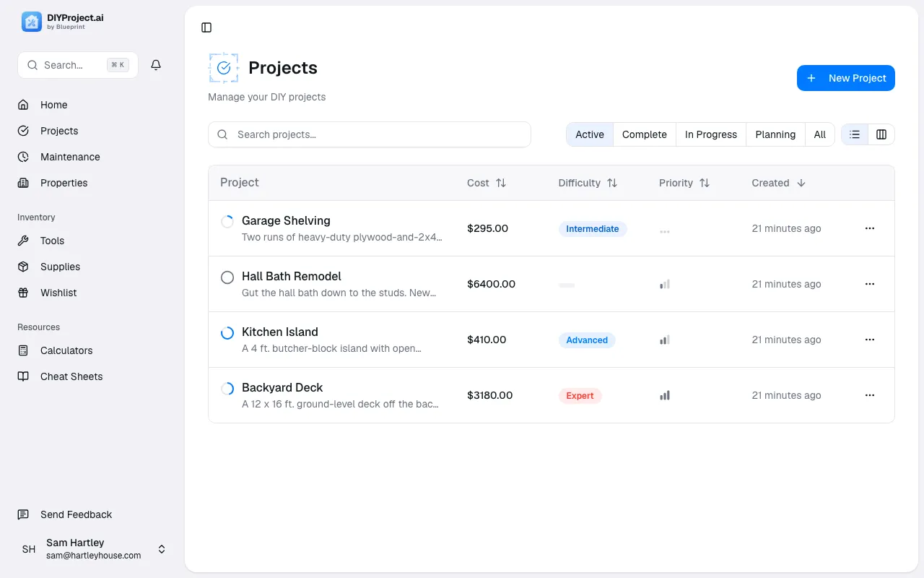Click the Home house icon
Screen dimensions: 924x578
(23, 105)
